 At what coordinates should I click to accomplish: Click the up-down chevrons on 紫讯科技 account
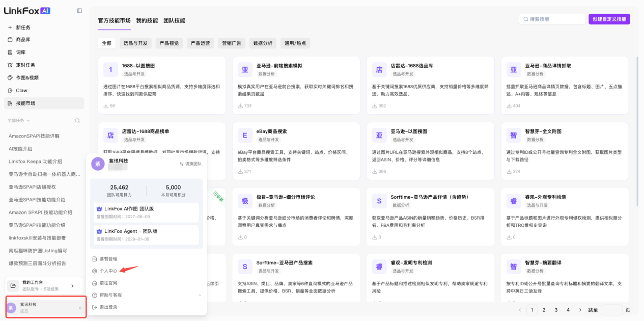(79, 308)
